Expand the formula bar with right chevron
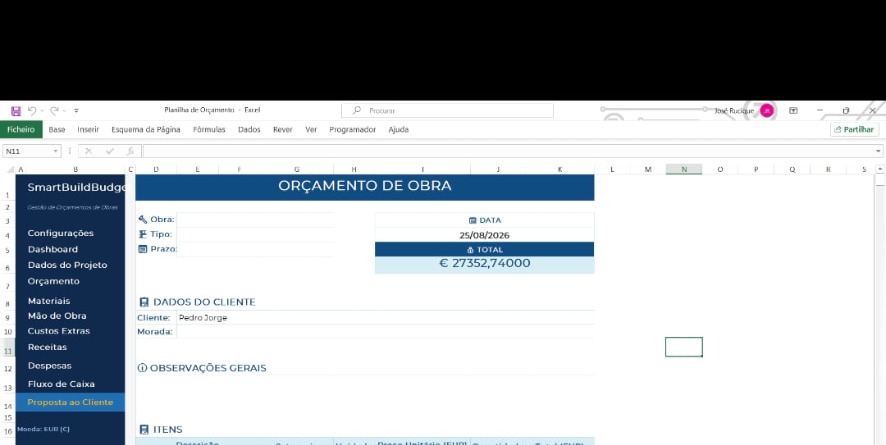Image resolution: width=886 pixels, height=445 pixels. 878,151
